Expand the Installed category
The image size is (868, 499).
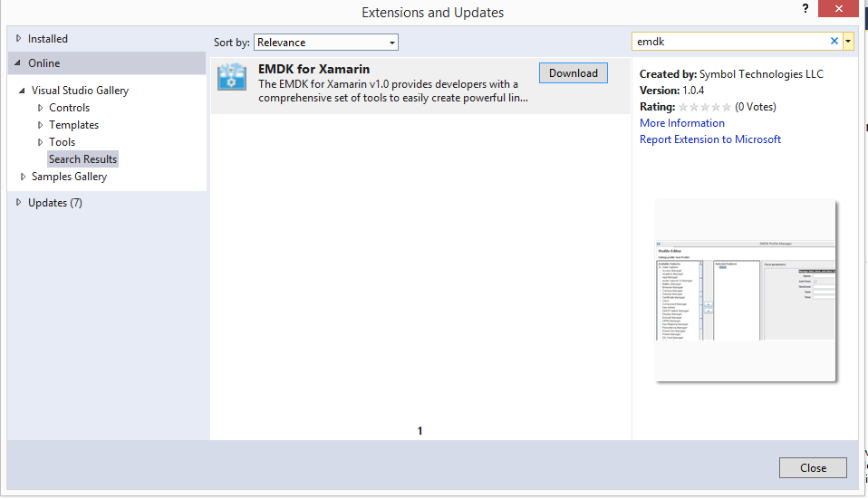click(18, 39)
